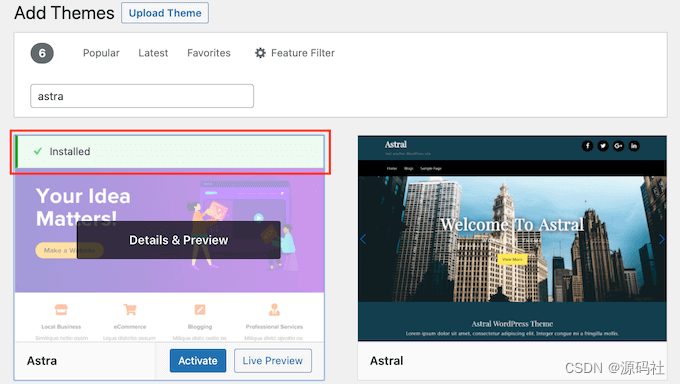Click the Add Themes page heading
The image size is (680, 384).
tap(64, 13)
